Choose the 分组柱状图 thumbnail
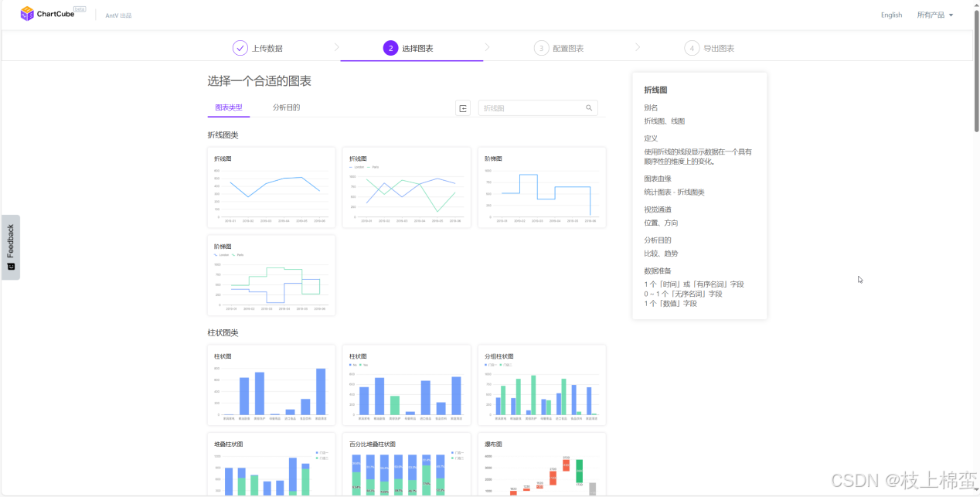The width and height of the screenshot is (980, 497). (x=542, y=385)
